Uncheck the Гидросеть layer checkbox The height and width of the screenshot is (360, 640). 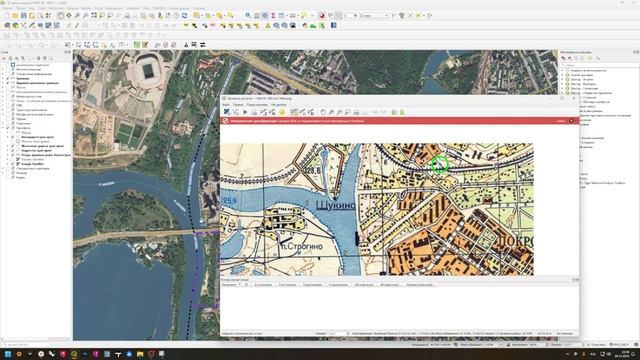13,151
